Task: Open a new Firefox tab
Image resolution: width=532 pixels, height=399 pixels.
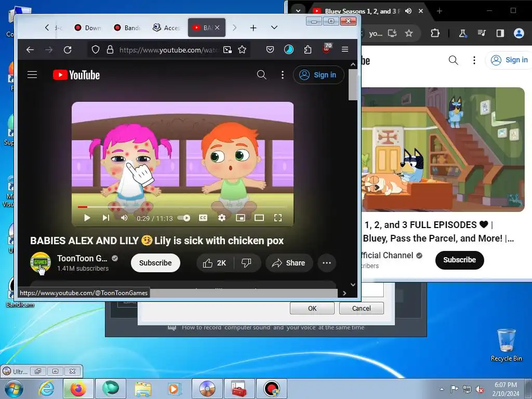Action: (253, 28)
